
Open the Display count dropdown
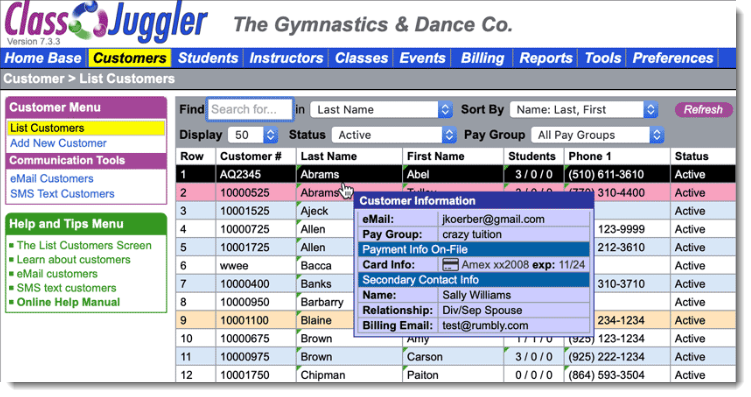tap(253, 135)
